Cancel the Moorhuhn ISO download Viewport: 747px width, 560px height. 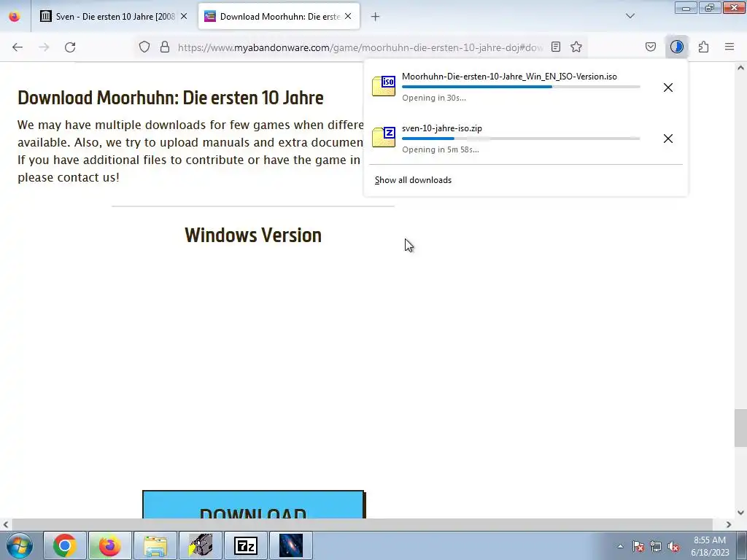click(x=668, y=87)
